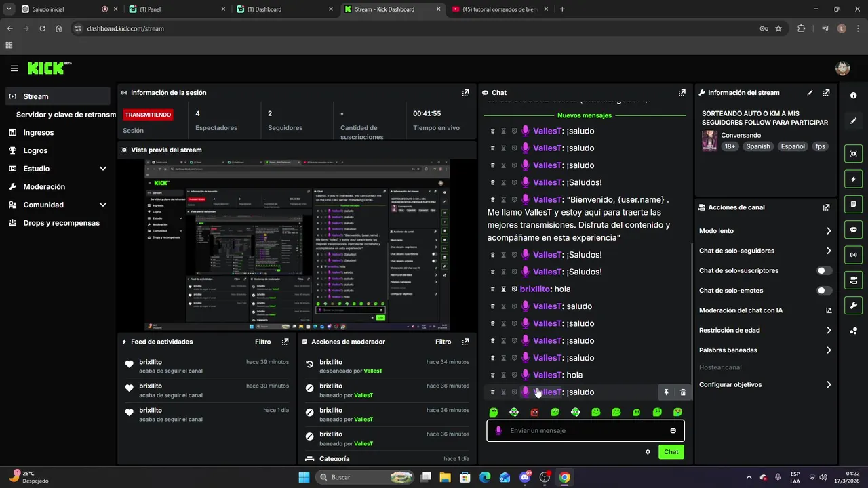868x488 pixels.
Task: Click the taskbar Buscar search box
Action: pos(365,477)
